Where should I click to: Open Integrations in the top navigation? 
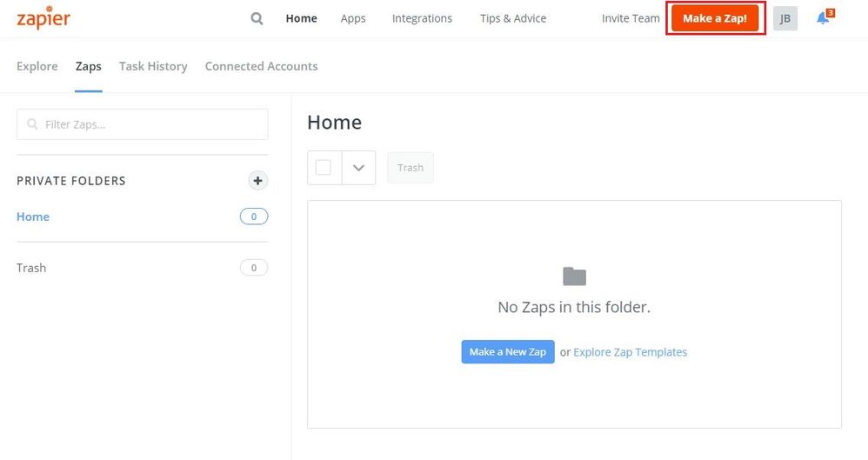tap(422, 18)
